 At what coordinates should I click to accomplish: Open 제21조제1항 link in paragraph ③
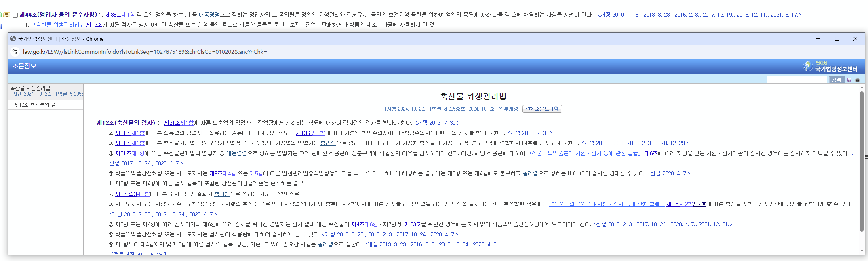(130, 143)
